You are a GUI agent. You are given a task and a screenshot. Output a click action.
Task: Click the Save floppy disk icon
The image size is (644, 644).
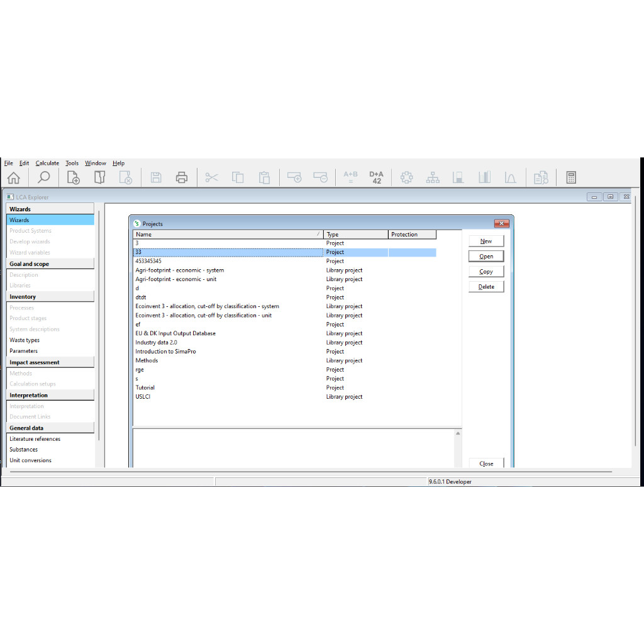click(156, 178)
